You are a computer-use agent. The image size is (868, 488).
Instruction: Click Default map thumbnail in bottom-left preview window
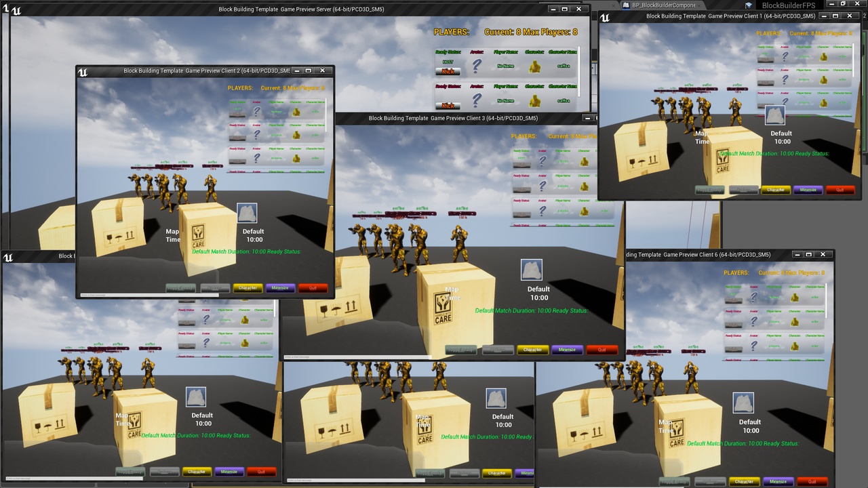(x=196, y=397)
